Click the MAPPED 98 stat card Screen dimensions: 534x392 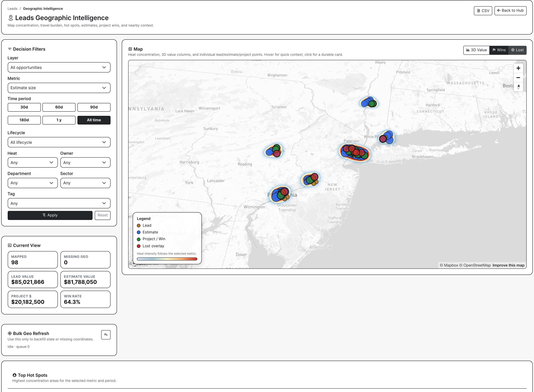(33, 260)
